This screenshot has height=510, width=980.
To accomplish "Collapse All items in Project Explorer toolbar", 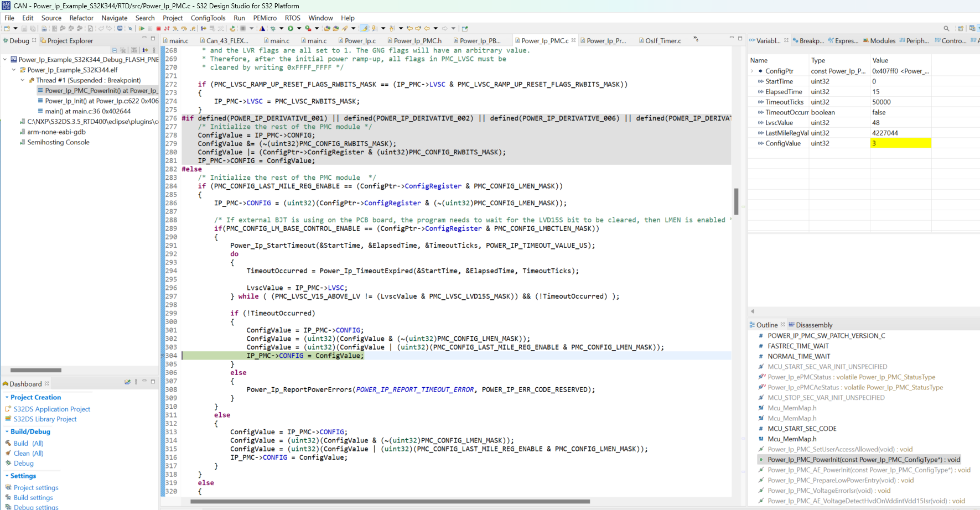I will tap(114, 50).
